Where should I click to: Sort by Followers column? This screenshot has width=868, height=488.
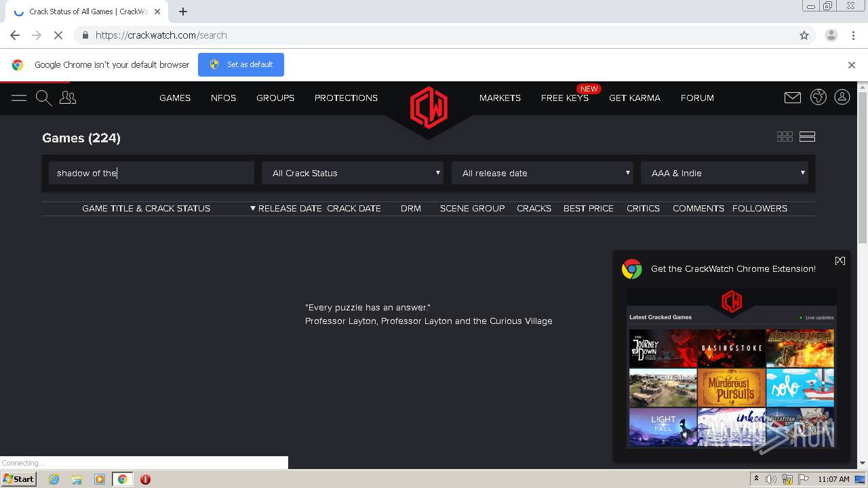[759, 208]
